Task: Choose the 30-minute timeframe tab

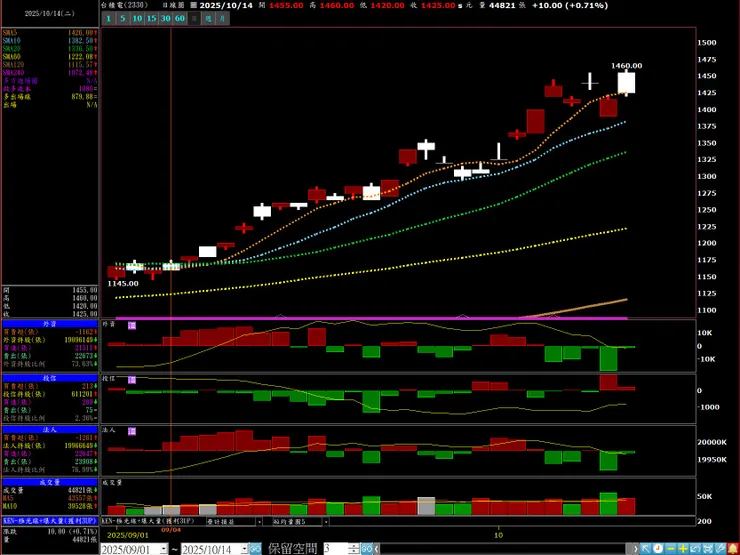Action: coord(165,18)
